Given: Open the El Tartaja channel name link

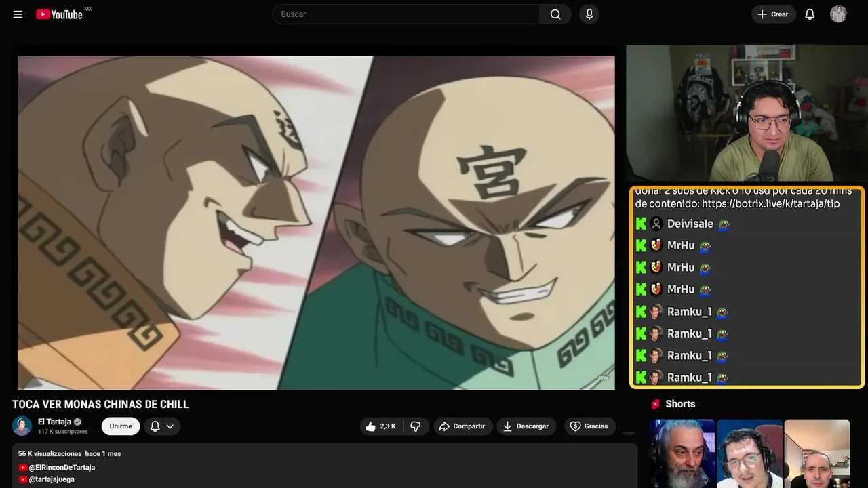Looking at the screenshot, I should [x=54, y=422].
